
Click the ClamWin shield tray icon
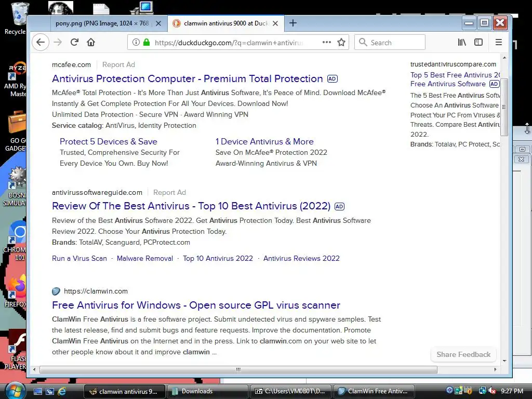[x=449, y=391]
